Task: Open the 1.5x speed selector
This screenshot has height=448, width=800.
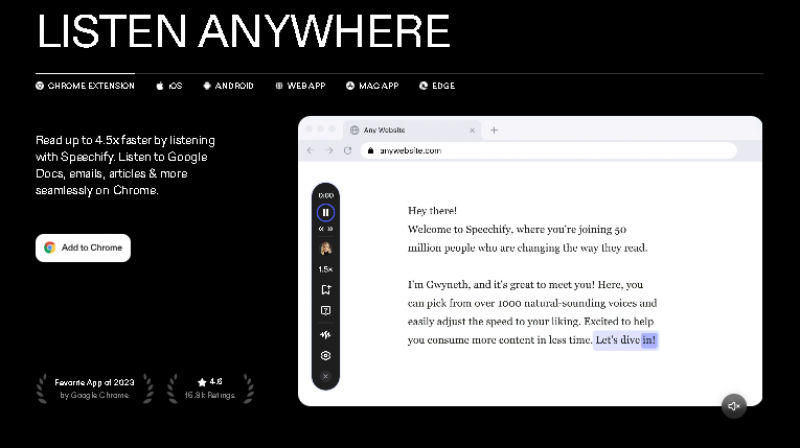Action: pos(325,269)
